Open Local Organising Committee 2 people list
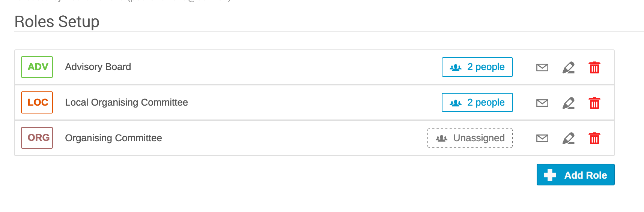Viewport: 644px width, 212px height. pyautogui.click(x=477, y=103)
